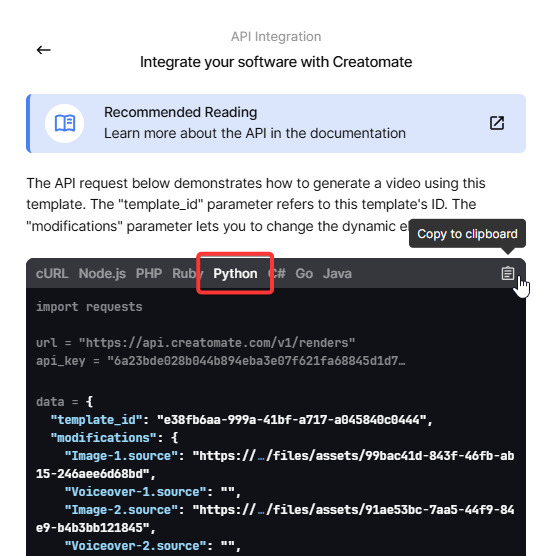
Task: Click the Image-1.source asset URL
Action: pos(275,465)
